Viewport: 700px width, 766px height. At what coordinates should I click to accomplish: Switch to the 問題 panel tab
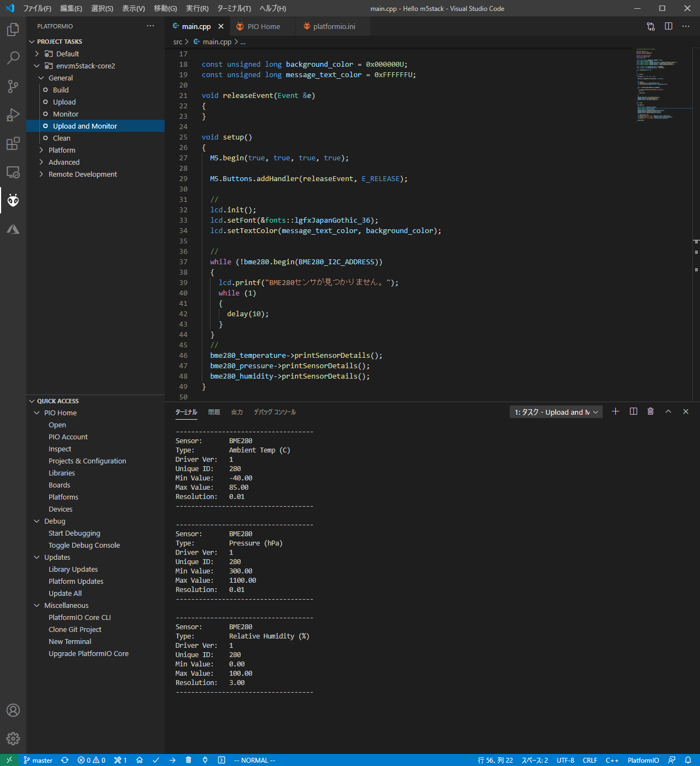click(x=214, y=412)
